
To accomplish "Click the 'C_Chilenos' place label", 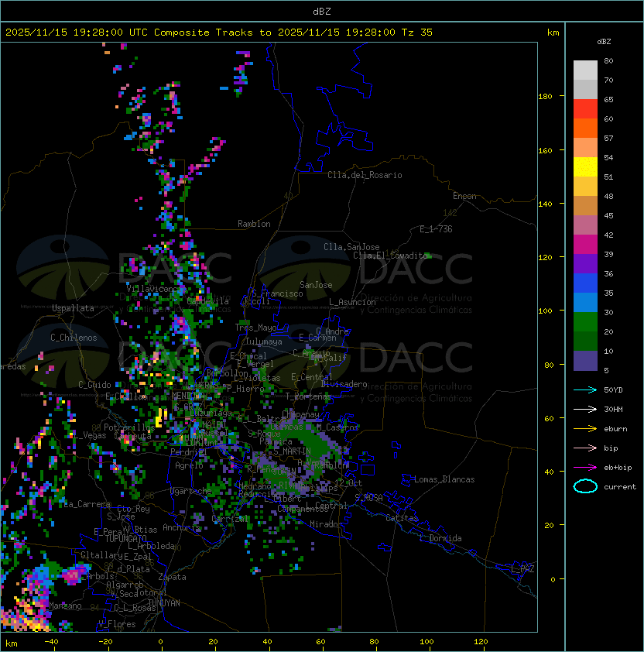I will [74, 338].
